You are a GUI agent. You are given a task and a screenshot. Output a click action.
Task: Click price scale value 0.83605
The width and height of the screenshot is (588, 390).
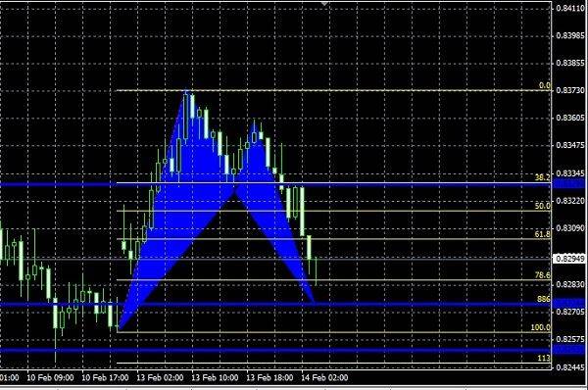tap(570, 118)
